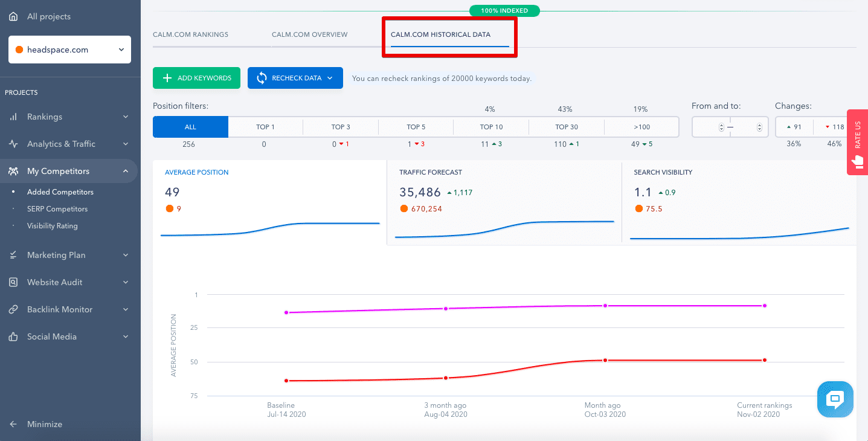Select the TOP 5 position filter
Image resolution: width=868 pixels, height=441 pixels.
(416, 127)
